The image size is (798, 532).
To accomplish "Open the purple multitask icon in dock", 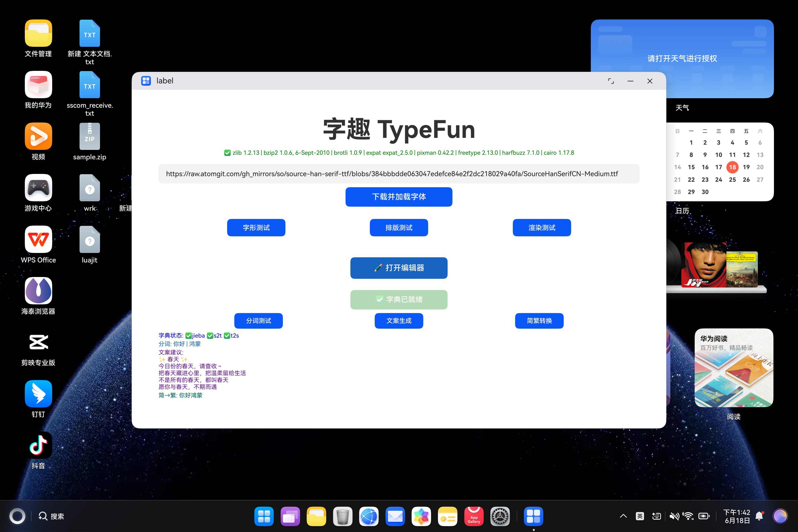I will pos(290,516).
